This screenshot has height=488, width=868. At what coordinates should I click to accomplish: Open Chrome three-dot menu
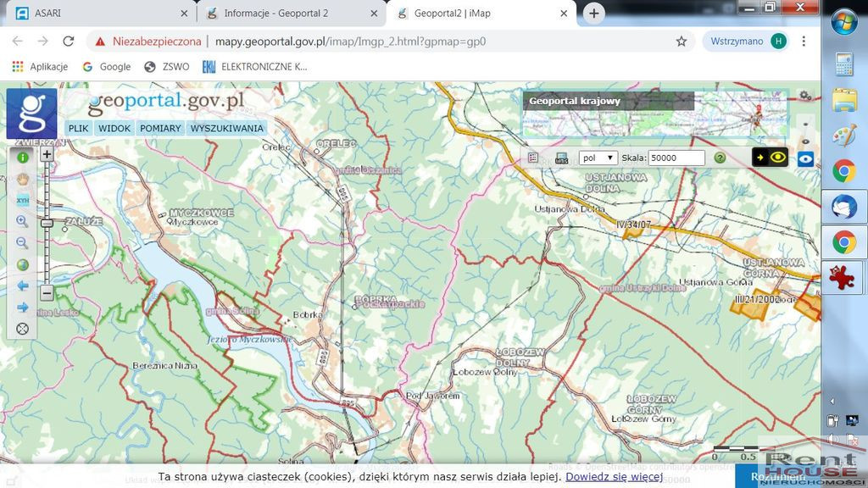[804, 42]
